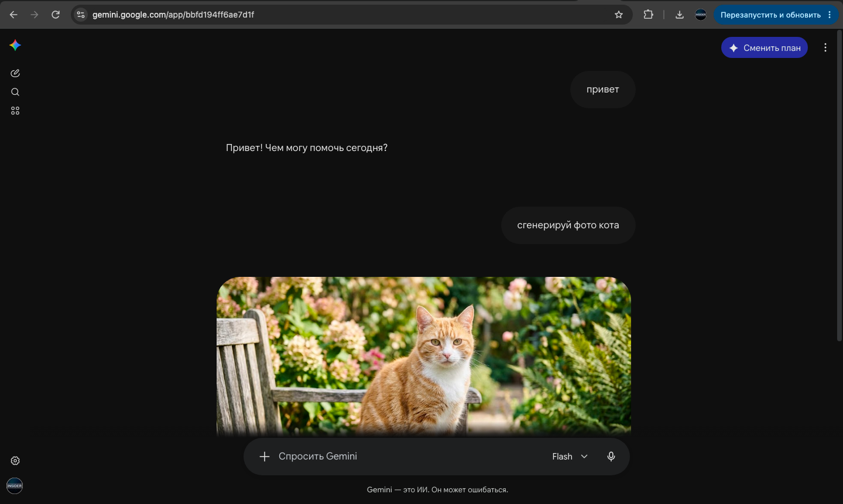Click the browser profile avatar in toolbar
843x504 pixels.
pos(701,15)
